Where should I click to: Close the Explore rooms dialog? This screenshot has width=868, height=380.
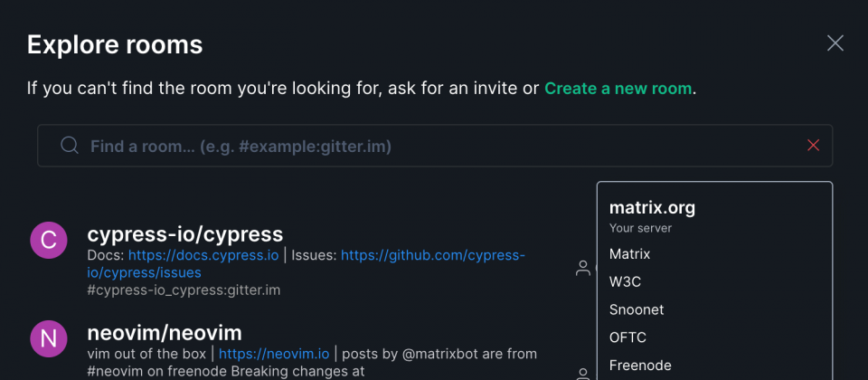pyautogui.click(x=835, y=43)
